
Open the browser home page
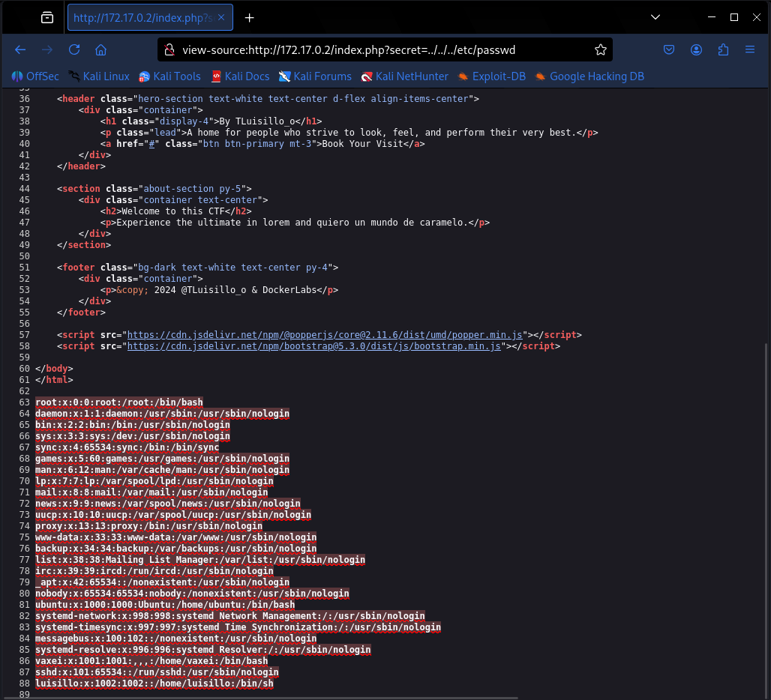pos(100,49)
